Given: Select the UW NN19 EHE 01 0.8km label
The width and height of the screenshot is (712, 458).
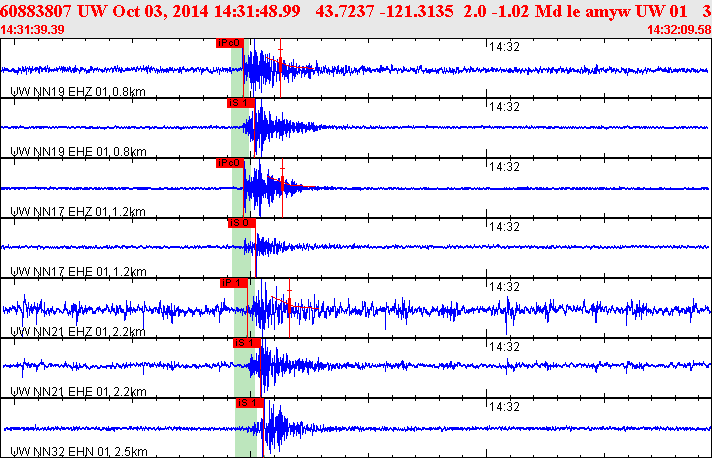Looking at the screenshot, I should [x=78, y=152].
